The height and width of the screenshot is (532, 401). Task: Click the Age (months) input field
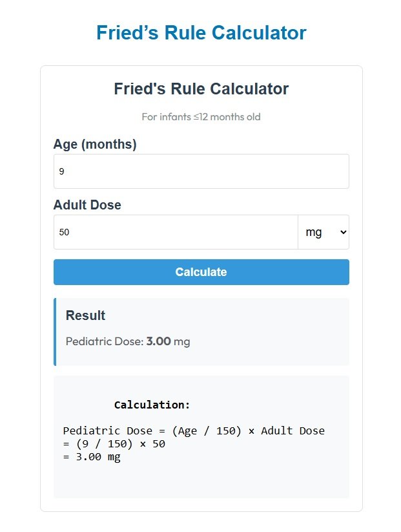click(200, 171)
